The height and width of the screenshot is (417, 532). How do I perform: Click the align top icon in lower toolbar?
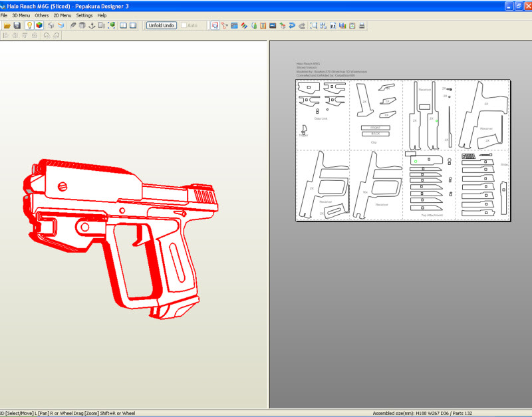pyautogui.click(x=25, y=35)
